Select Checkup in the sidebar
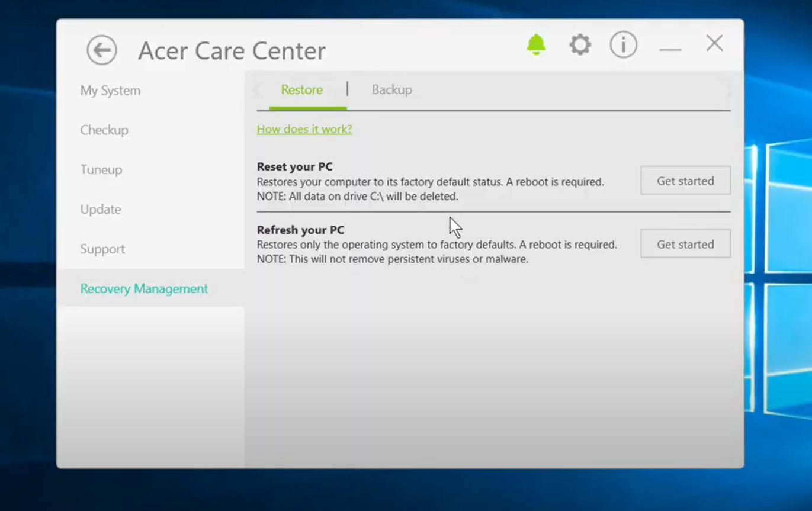This screenshot has width=812, height=511. click(x=104, y=130)
